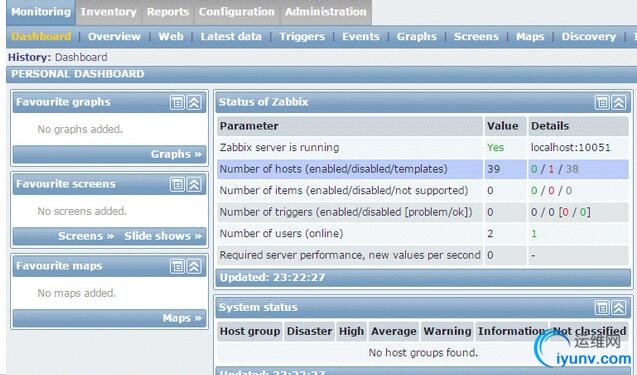Click 'No host groups found.' message
637x375 pixels.
click(423, 353)
